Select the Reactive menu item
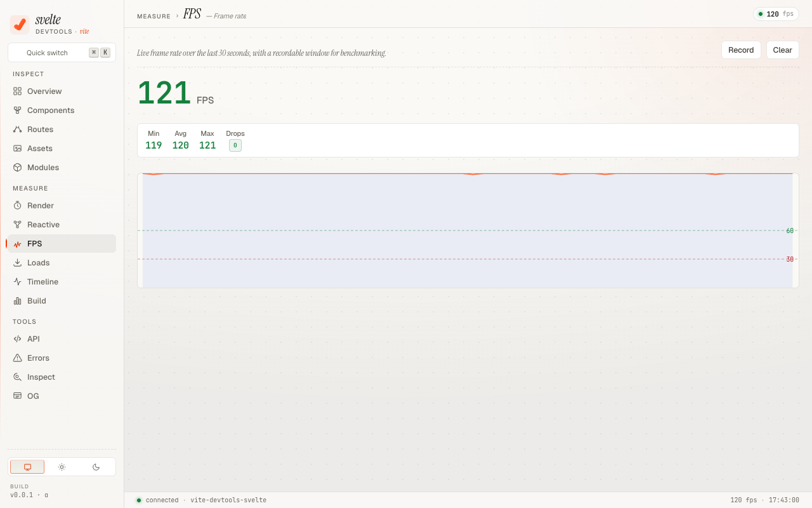 (62, 224)
